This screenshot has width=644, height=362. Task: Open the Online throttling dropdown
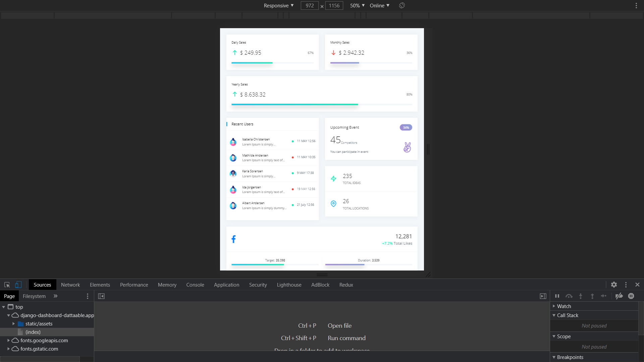pyautogui.click(x=379, y=5)
